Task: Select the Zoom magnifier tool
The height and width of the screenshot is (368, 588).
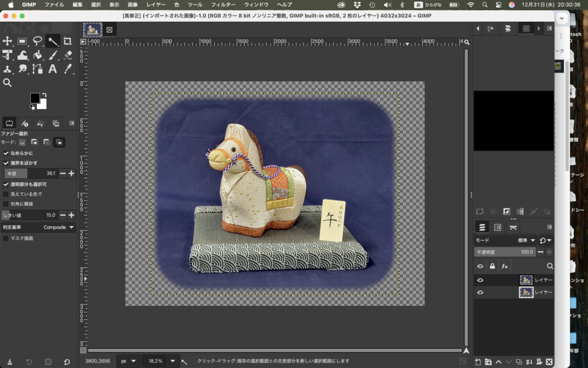Action: point(7,83)
